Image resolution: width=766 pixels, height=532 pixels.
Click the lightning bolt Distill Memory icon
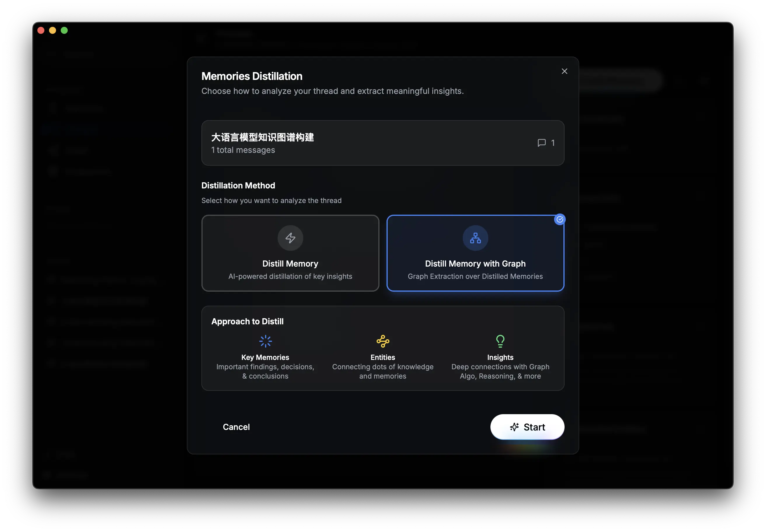tap(290, 238)
